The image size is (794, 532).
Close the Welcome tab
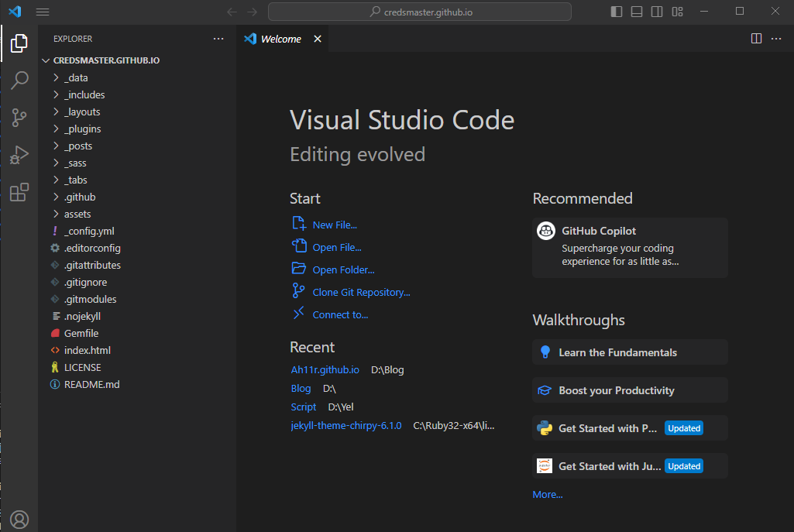point(318,39)
